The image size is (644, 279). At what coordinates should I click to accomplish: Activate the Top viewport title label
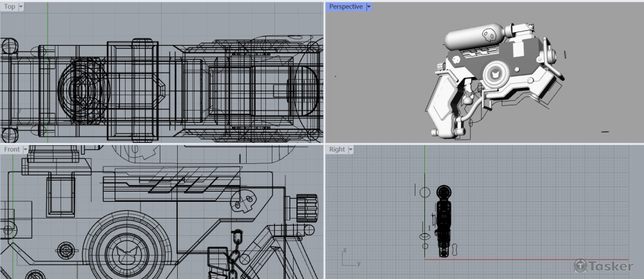pyautogui.click(x=10, y=6)
